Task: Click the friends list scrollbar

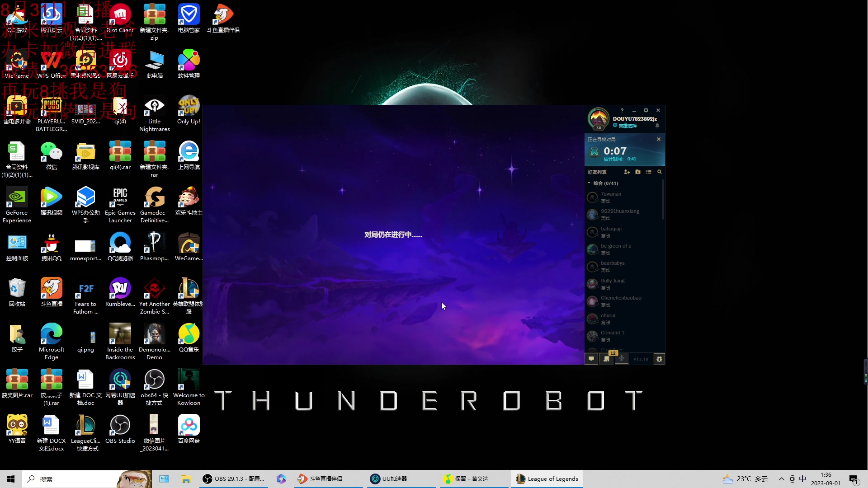Action: (x=663, y=199)
